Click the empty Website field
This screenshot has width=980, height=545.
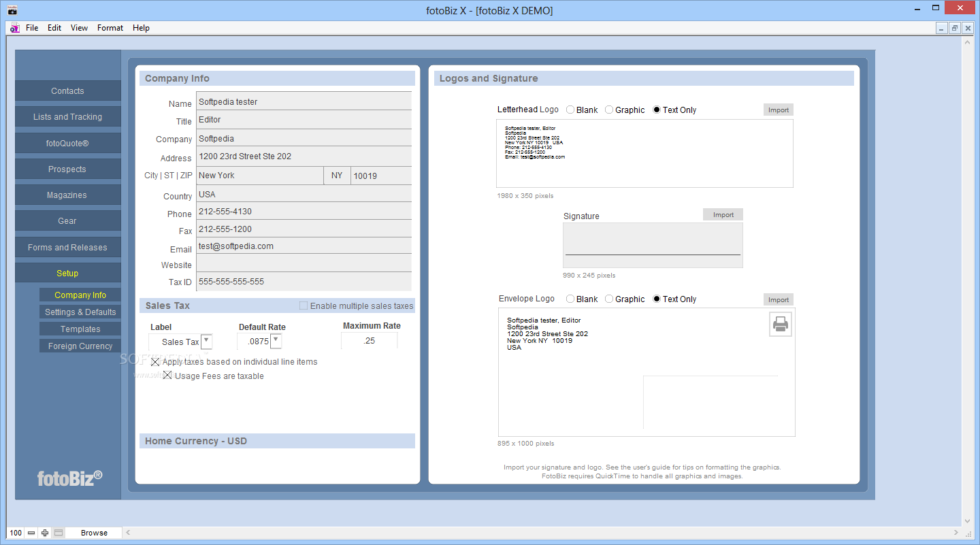[304, 263]
